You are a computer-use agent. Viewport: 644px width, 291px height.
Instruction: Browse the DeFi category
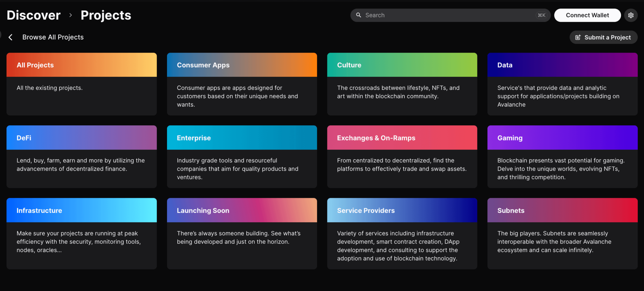81,157
